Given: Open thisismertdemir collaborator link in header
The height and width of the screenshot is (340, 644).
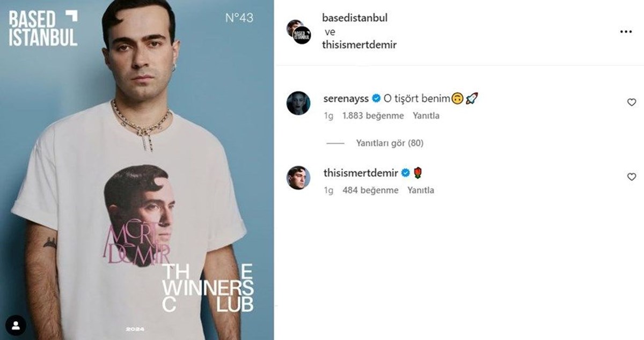Looking at the screenshot, I should (359, 45).
